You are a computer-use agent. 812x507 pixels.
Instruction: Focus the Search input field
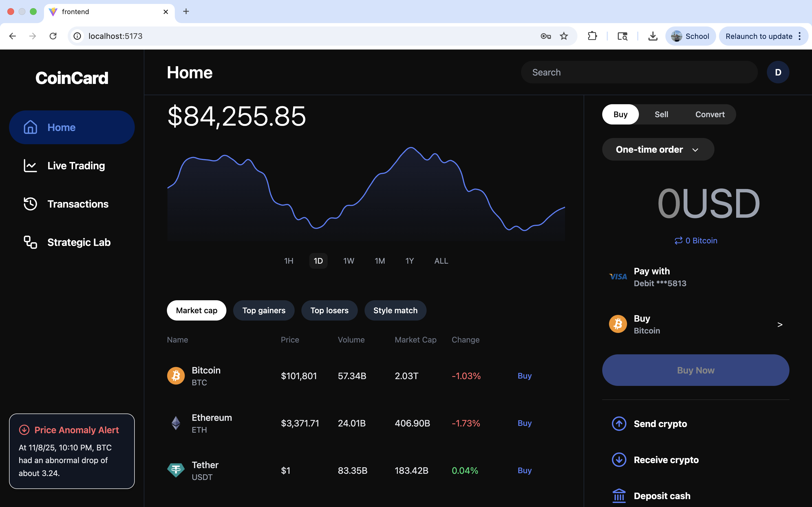point(639,72)
